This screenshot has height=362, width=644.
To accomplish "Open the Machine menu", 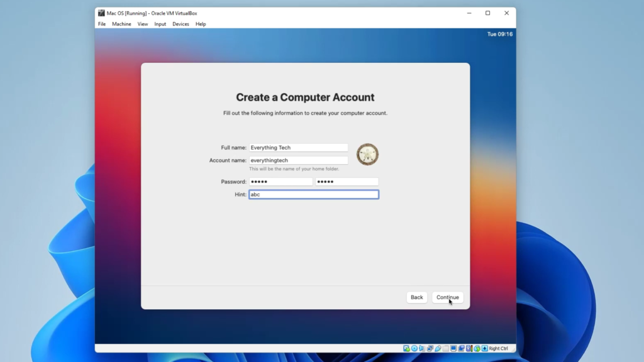I will tap(121, 24).
